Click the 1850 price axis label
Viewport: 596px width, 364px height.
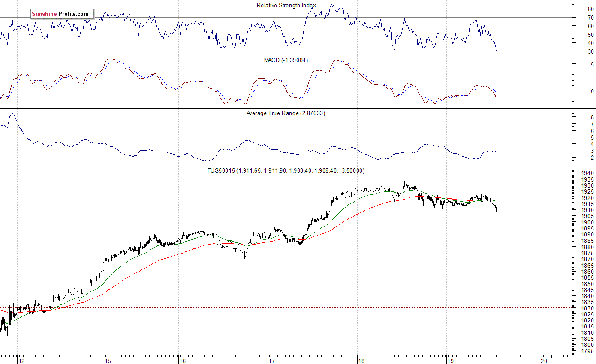click(x=587, y=284)
